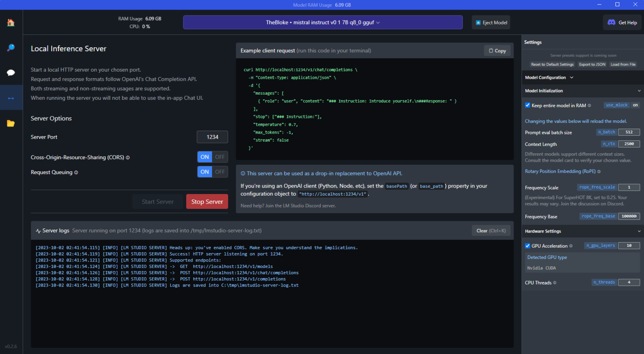Click the Server logs activity icon

pyautogui.click(x=38, y=231)
